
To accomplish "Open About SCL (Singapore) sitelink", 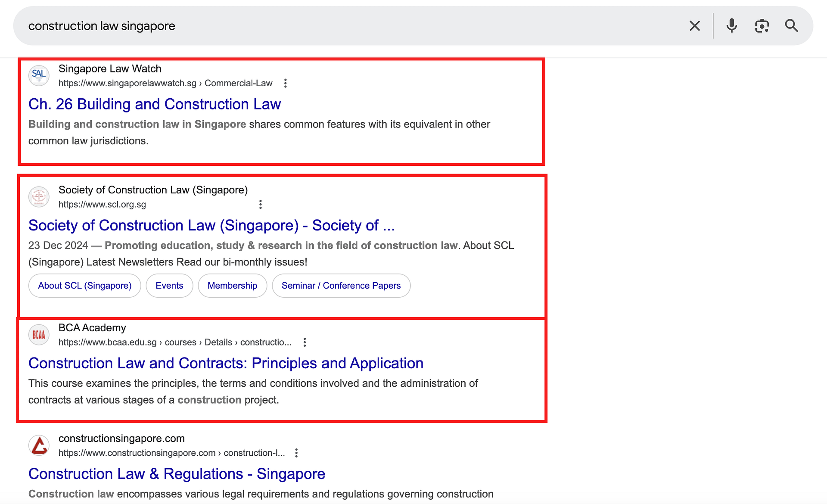I will 84,286.
